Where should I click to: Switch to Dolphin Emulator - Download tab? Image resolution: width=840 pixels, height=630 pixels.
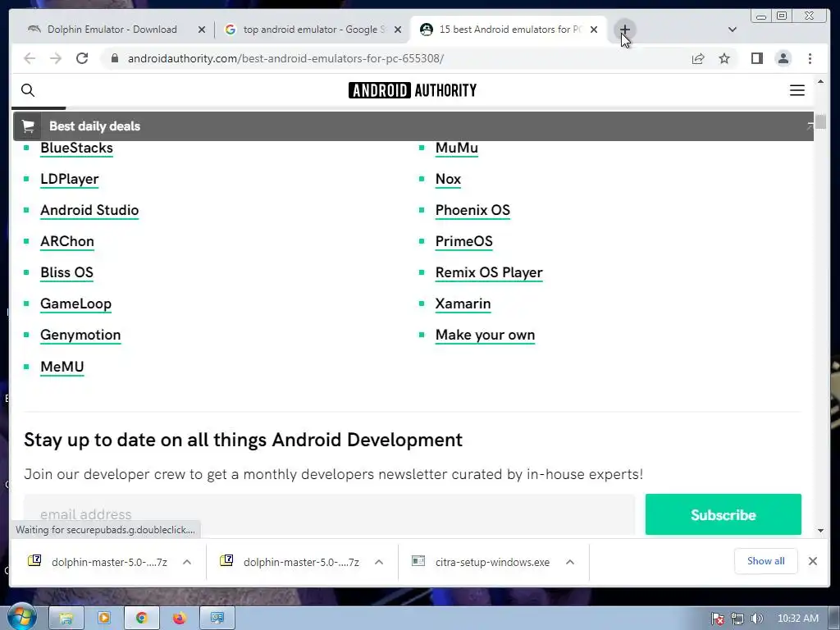[x=112, y=30]
